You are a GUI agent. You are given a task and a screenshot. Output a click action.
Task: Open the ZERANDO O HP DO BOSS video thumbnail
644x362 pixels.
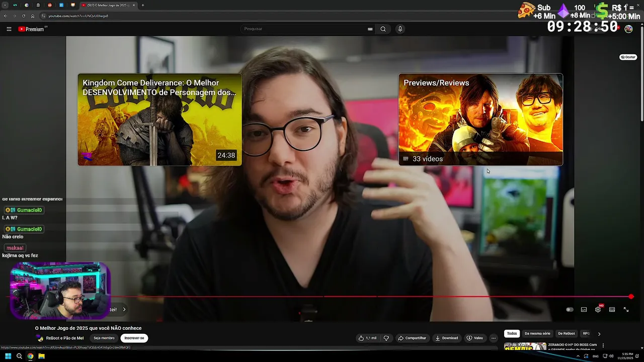pos(525,347)
